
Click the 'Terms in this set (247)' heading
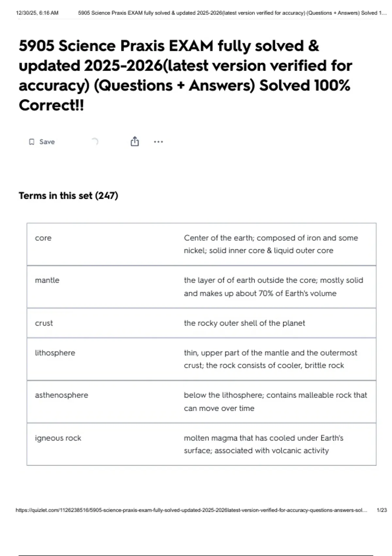68,196
